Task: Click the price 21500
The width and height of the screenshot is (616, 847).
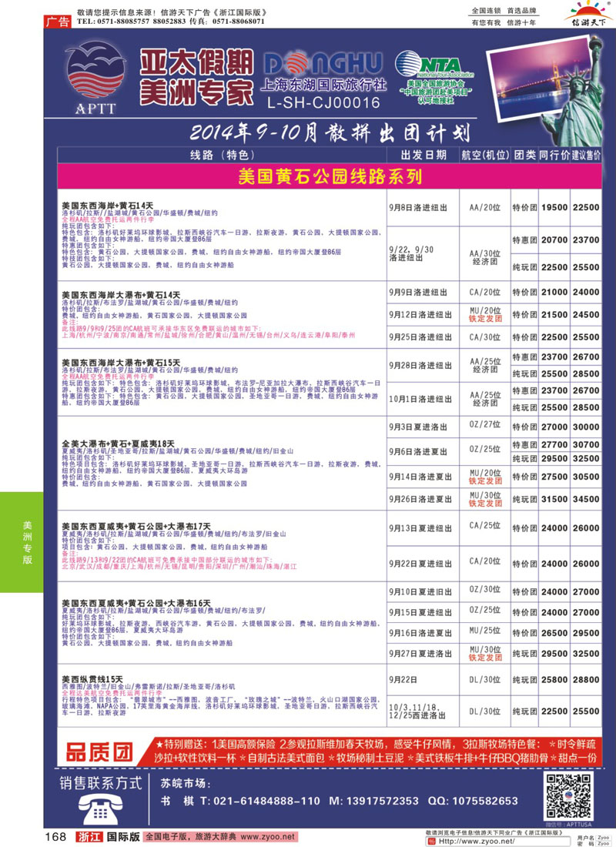Action: click(554, 315)
